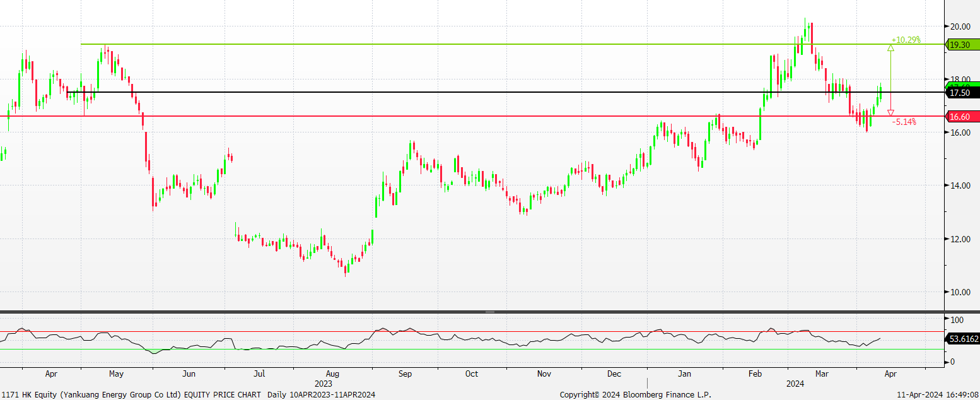Click the RSI value tag 53.6162
The width and height of the screenshot is (980, 400).
964,339
